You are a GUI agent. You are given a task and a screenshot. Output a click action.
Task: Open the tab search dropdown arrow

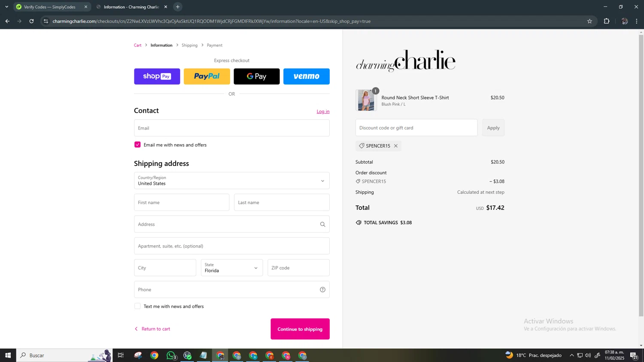(x=6, y=7)
